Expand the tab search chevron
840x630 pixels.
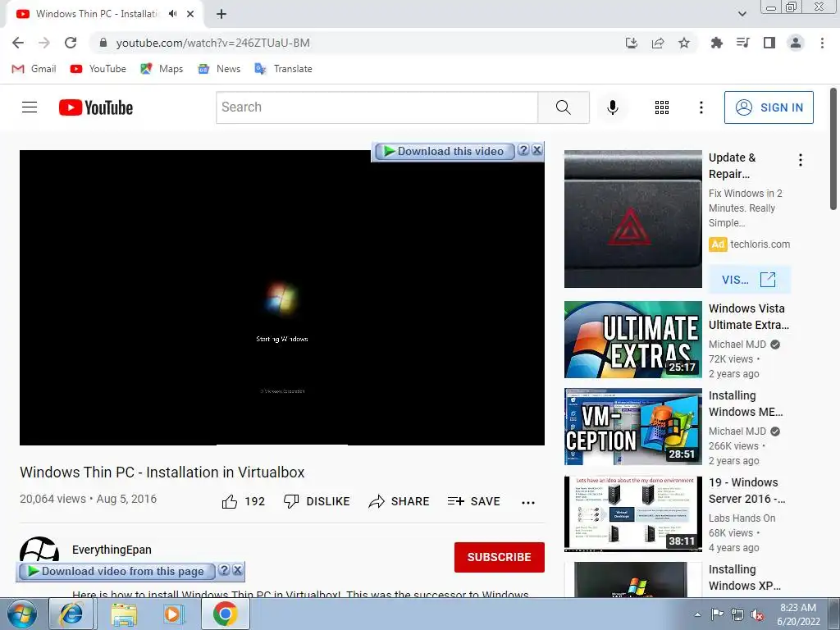pyautogui.click(x=742, y=14)
